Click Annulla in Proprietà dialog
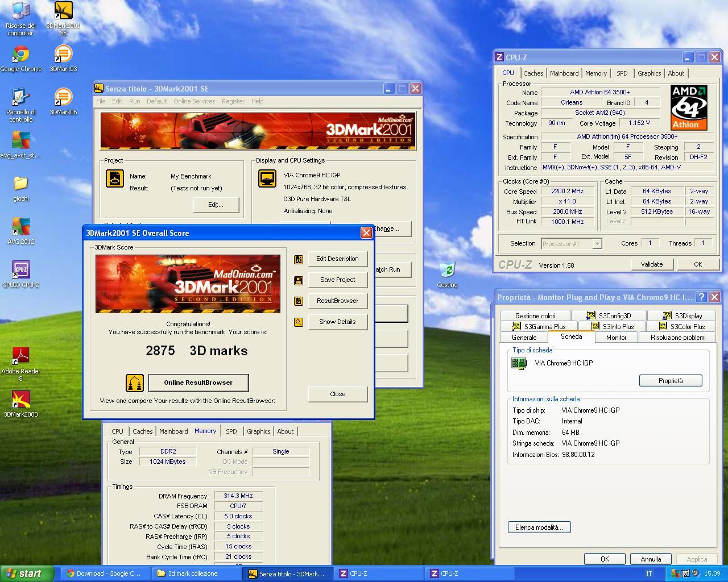 click(651, 559)
